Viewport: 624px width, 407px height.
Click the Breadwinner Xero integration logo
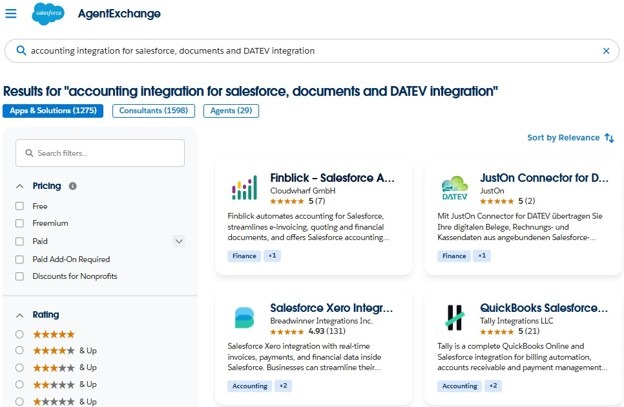[244, 317]
